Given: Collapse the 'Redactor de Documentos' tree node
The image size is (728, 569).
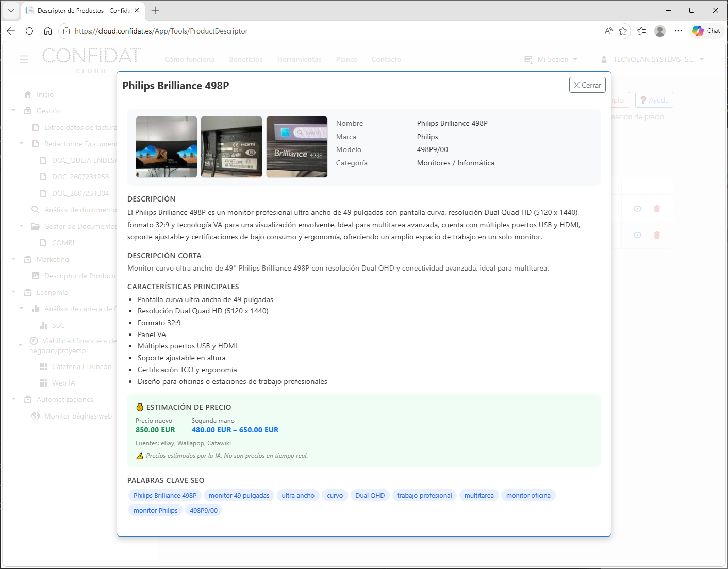Looking at the screenshot, I should coord(22,144).
